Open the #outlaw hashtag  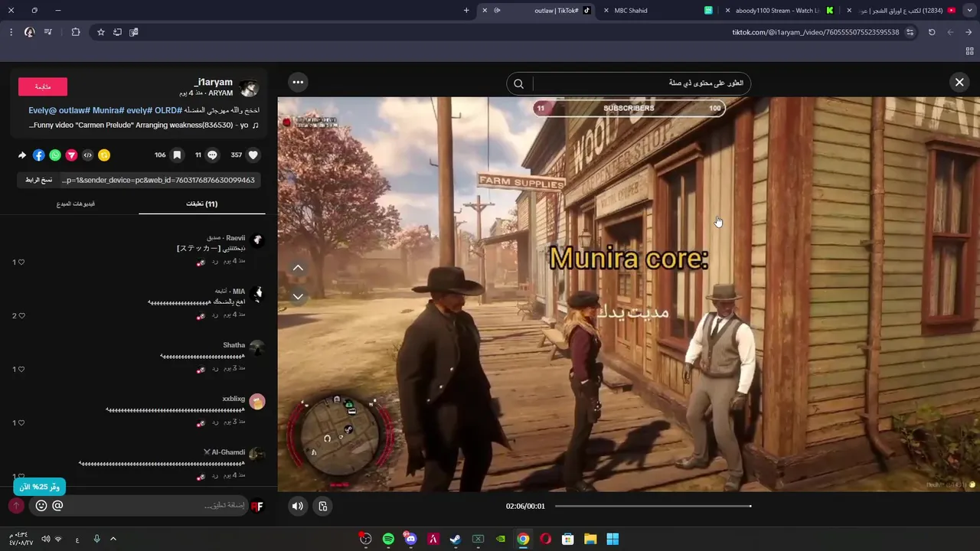74,110
